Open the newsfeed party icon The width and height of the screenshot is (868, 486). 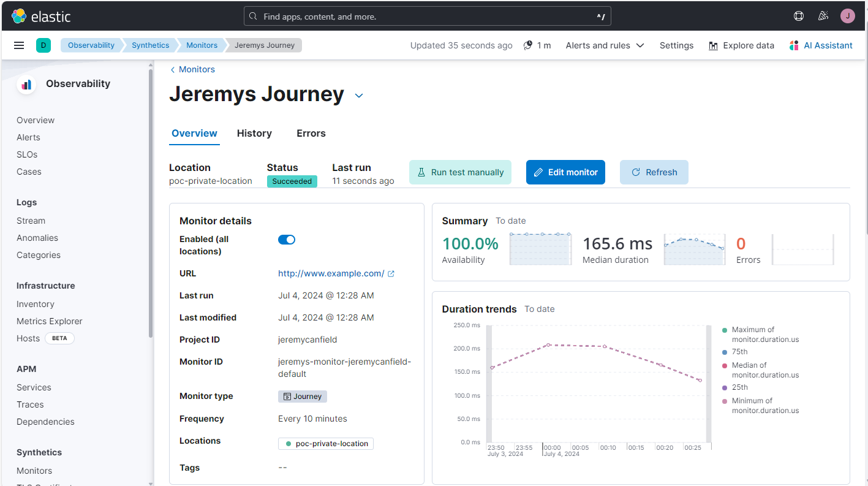pyautogui.click(x=823, y=16)
